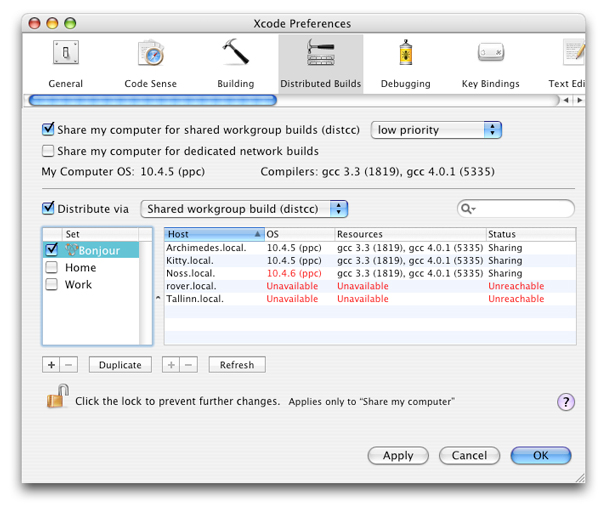Check the Home set checkbox
This screenshot has width=607, height=514.
[x=51, y=267]
